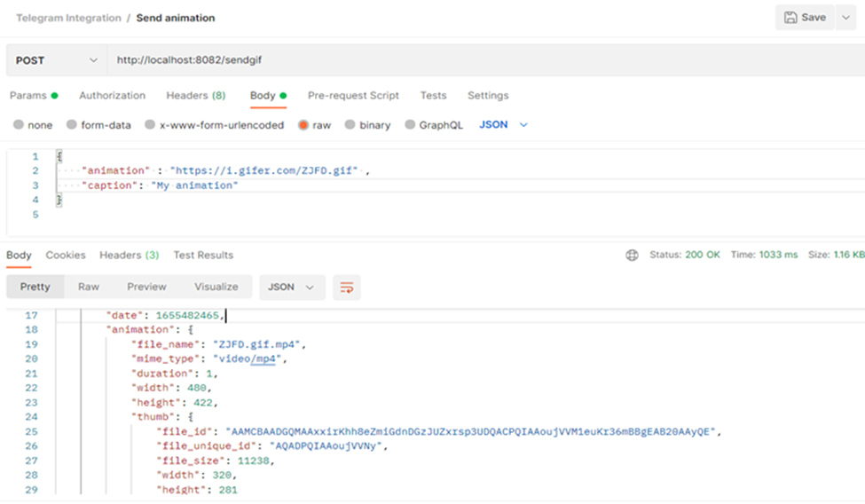This screenshot has width=865, height=504.
Task: Open the Test Results response tab
Action: point(203,256)
